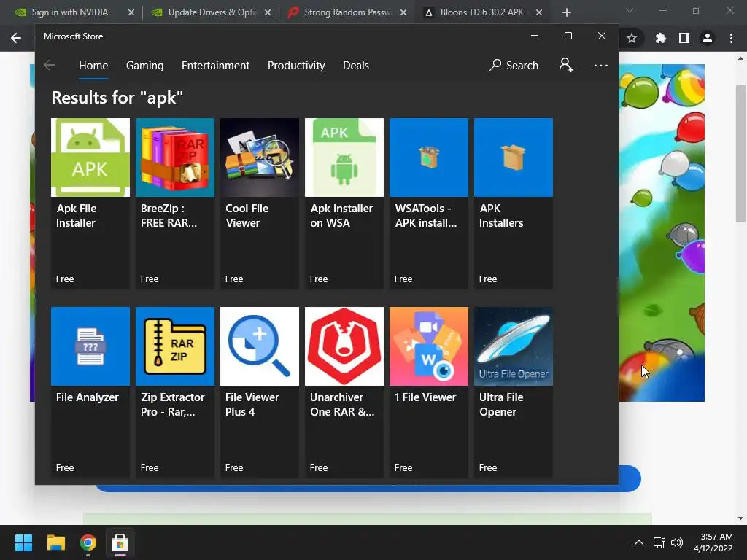Open the BreeZip FREE RAR app icon
The image size is (747, 560).
coord(175,157)
